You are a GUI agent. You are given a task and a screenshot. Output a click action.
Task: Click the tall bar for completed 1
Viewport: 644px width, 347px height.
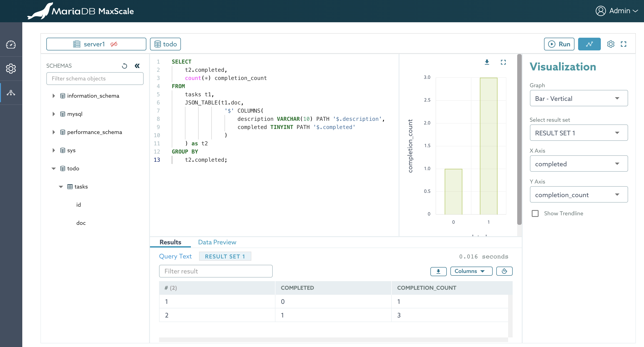[x=489, y=146]
